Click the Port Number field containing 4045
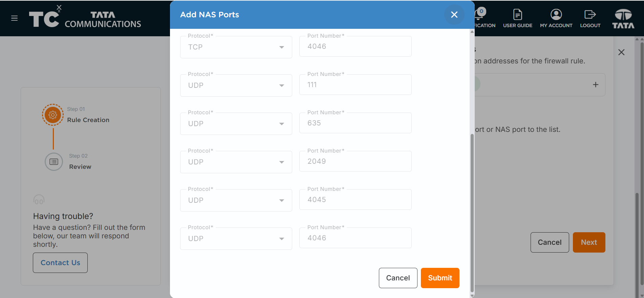 356,200
